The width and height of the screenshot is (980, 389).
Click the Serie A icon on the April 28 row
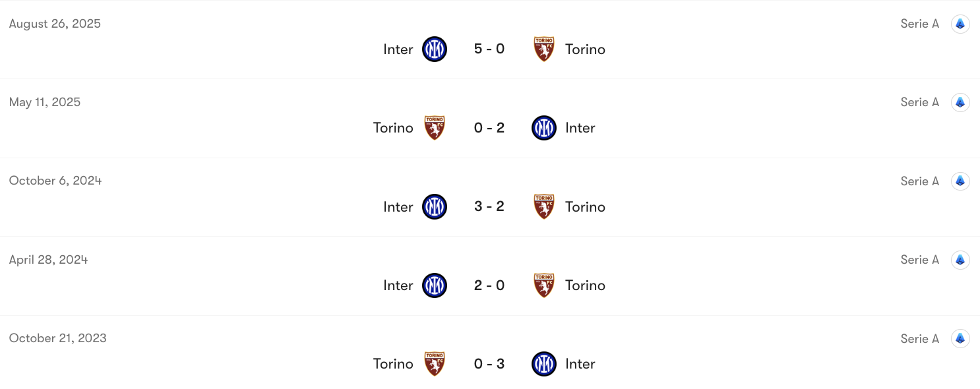pos(960,259)
